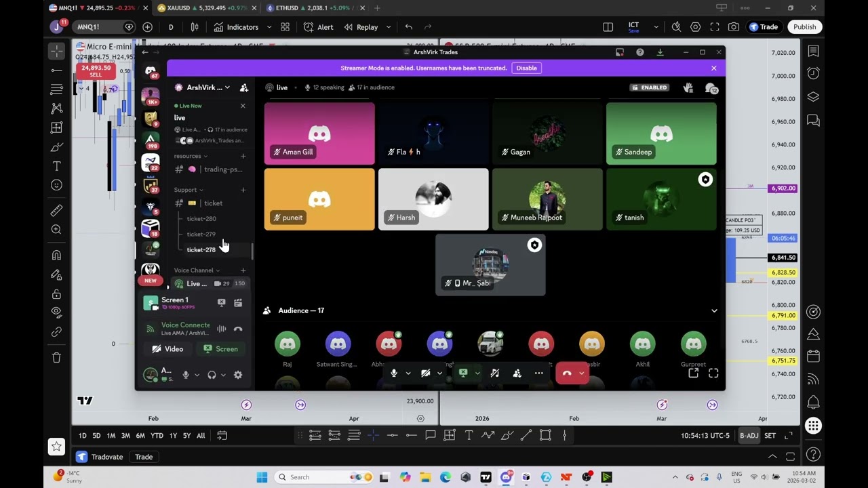Click the more options ellipsis in call controls
This screenshot has height=488, width=868.
(x=538, y=373)
